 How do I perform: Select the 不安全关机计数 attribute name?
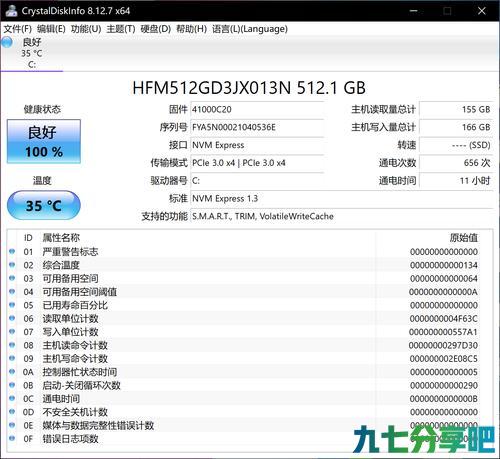(75, 412)
